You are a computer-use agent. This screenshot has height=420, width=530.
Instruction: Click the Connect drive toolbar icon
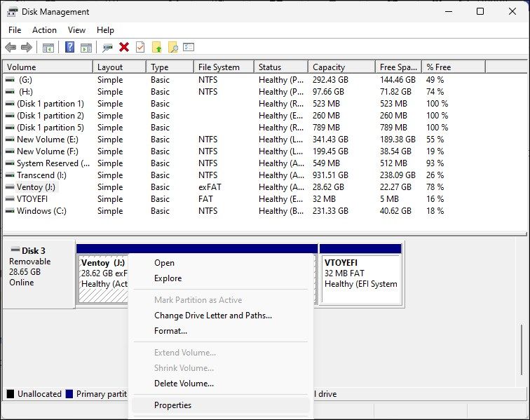107,47
